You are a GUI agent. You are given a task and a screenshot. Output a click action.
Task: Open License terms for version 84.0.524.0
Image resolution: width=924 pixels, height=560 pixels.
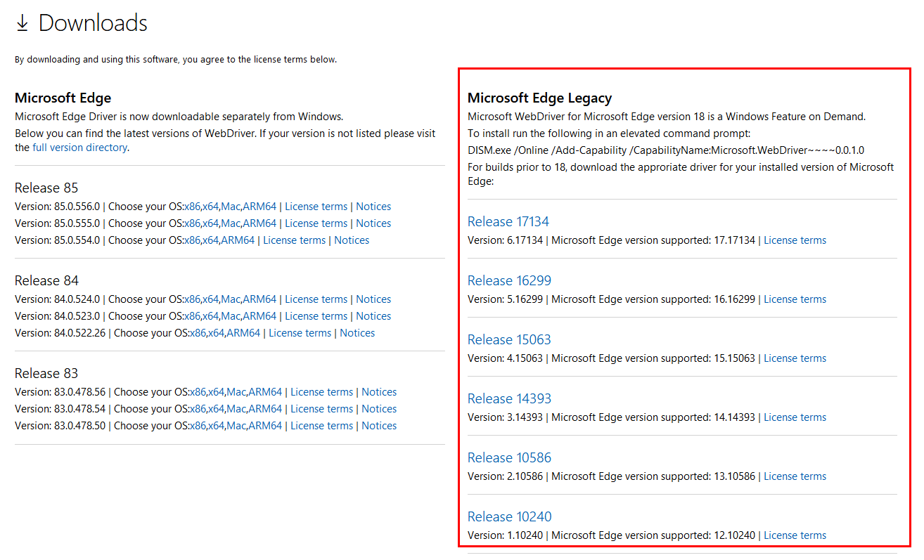316,299
